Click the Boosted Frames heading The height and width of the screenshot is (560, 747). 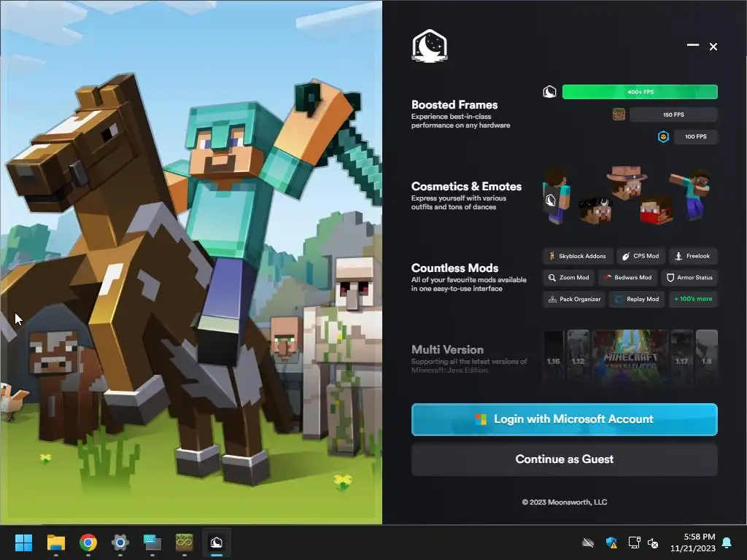pyautogui.click(x=454, y=105)
